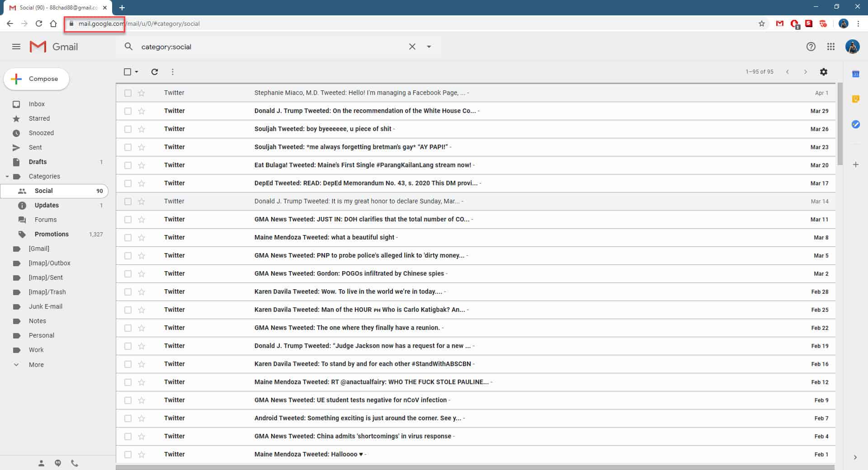Open Google Calendar side panel

click(x=855, y=74)
